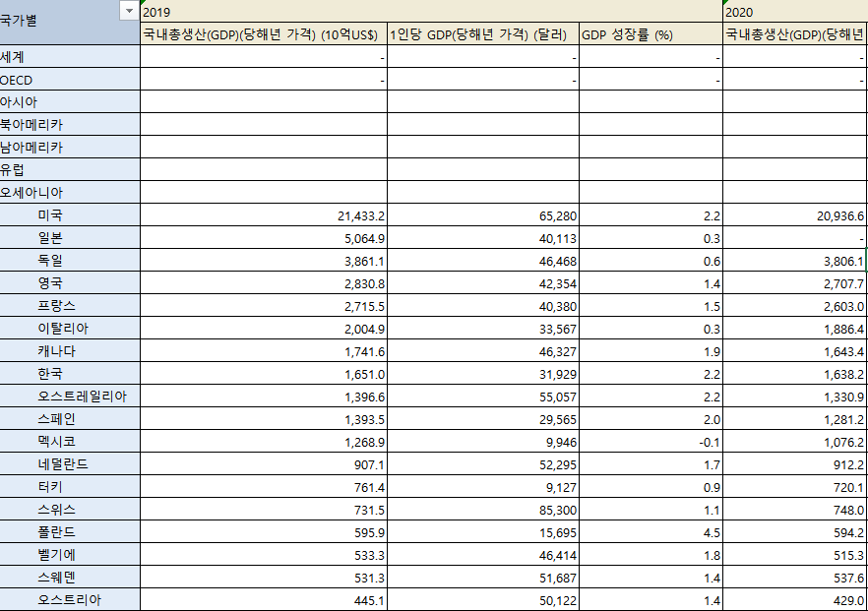Screen dimensions: 868x611
Task: Click the 9,127 per-capita value for 터키
Action: tap(482, 488)
